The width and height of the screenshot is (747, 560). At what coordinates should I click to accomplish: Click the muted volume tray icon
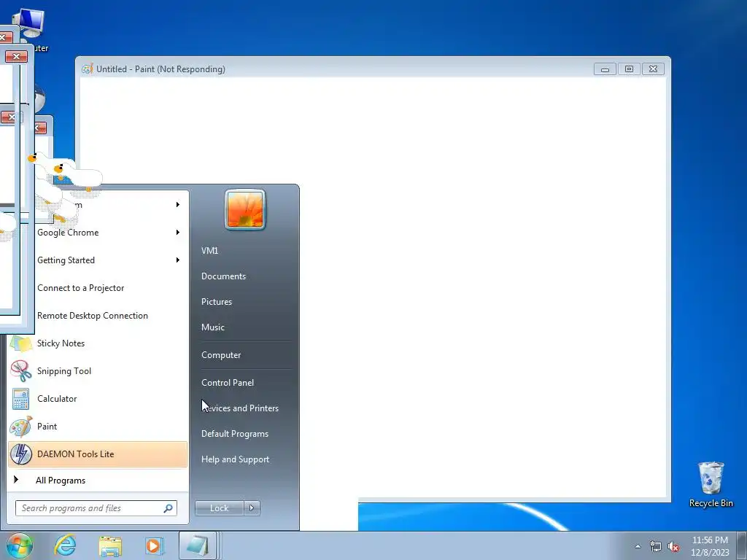coord(673,547)
